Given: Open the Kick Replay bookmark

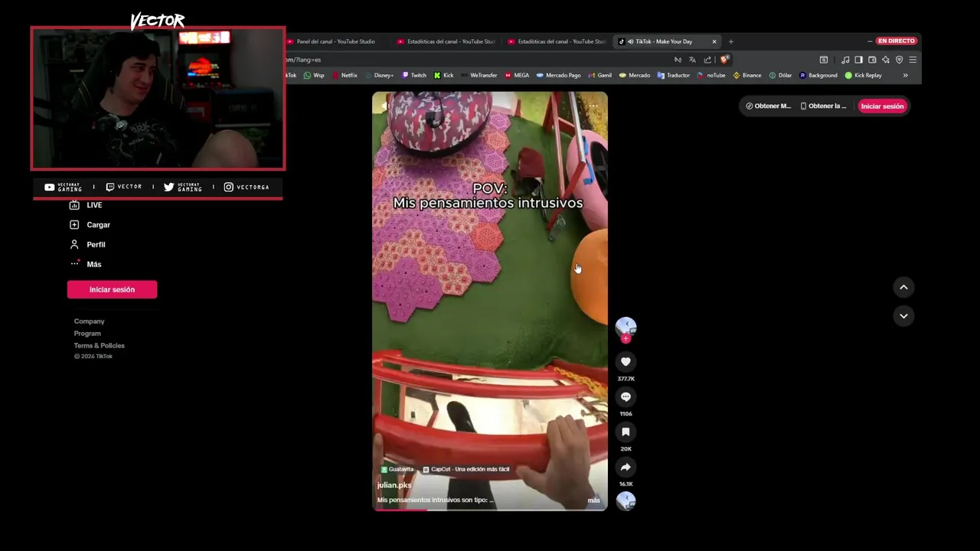Looking at the screenshot, I should coord(864,75).
